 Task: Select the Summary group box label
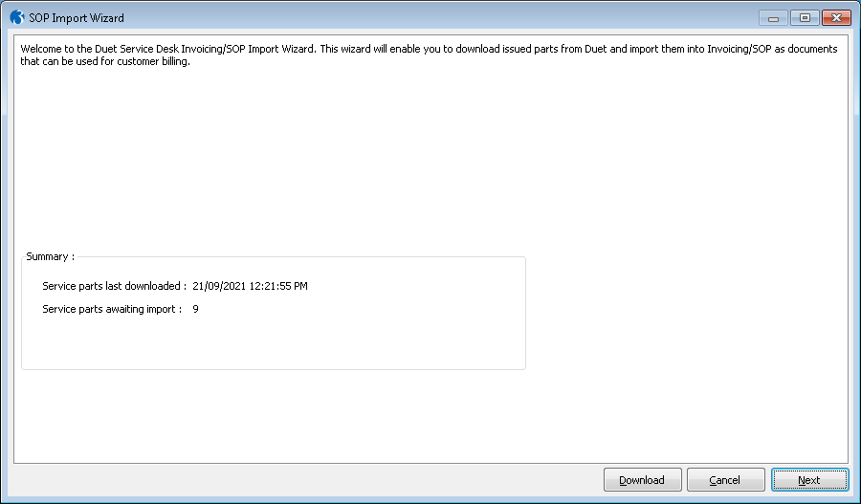click(x=50, y=256)
